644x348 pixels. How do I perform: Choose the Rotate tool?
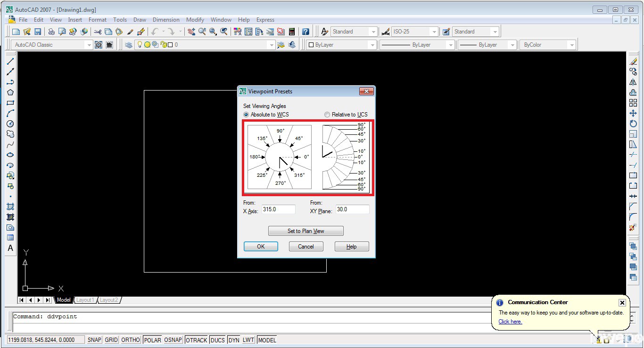[x=633, y=124]
